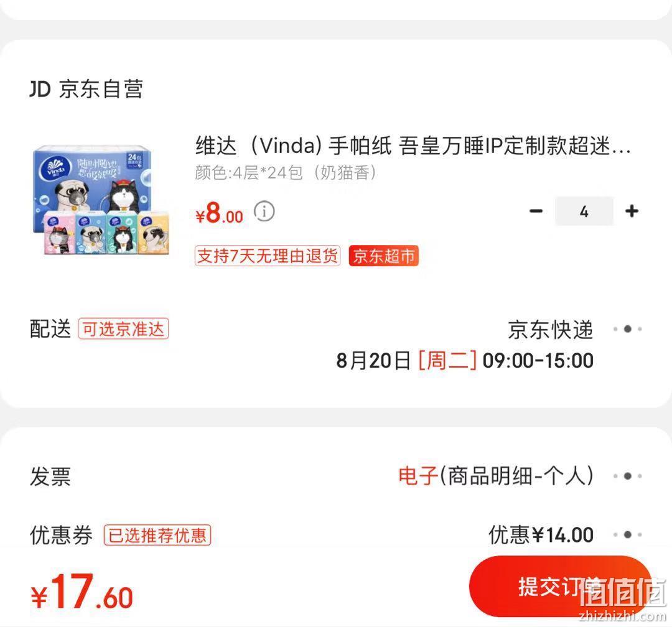Increase quantity with the plus button
Screen dimensions: 672x627
pos(632,211)
